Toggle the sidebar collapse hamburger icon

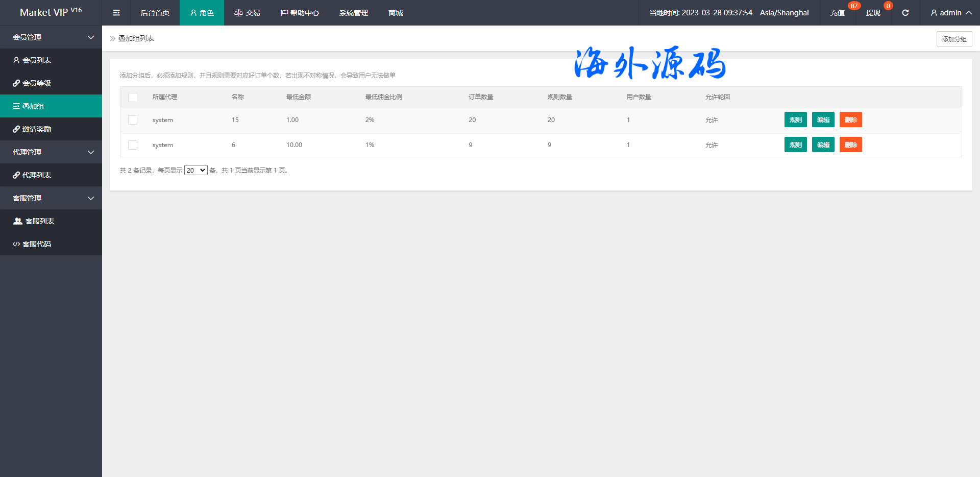116,13
